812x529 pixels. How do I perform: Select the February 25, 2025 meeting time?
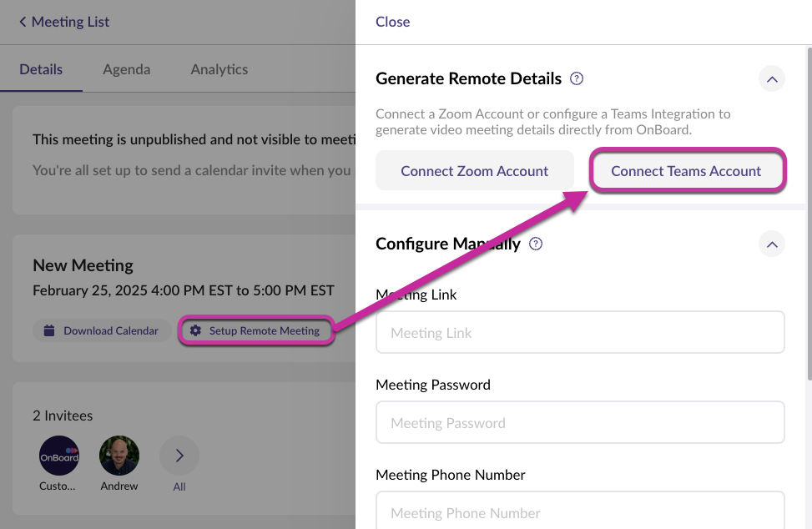184,290
